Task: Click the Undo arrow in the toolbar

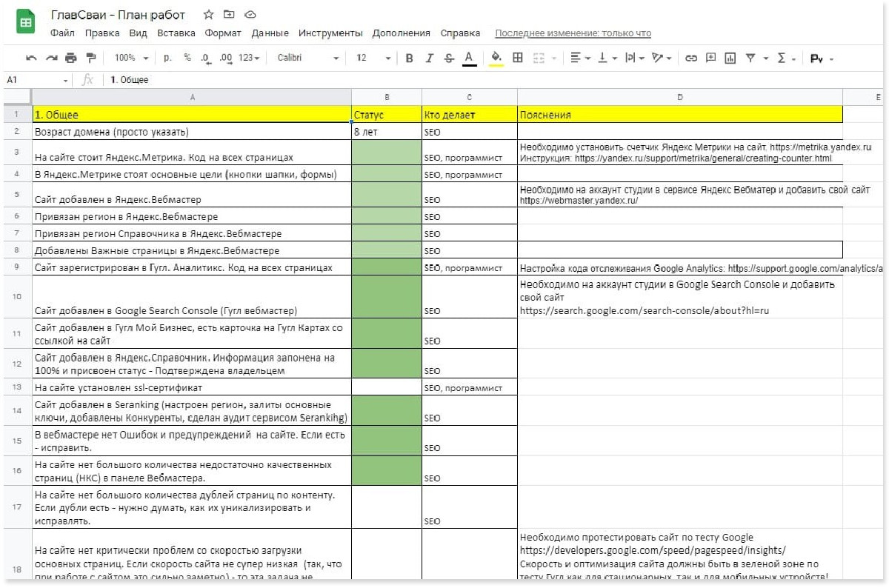Action: tap(31, 58)
